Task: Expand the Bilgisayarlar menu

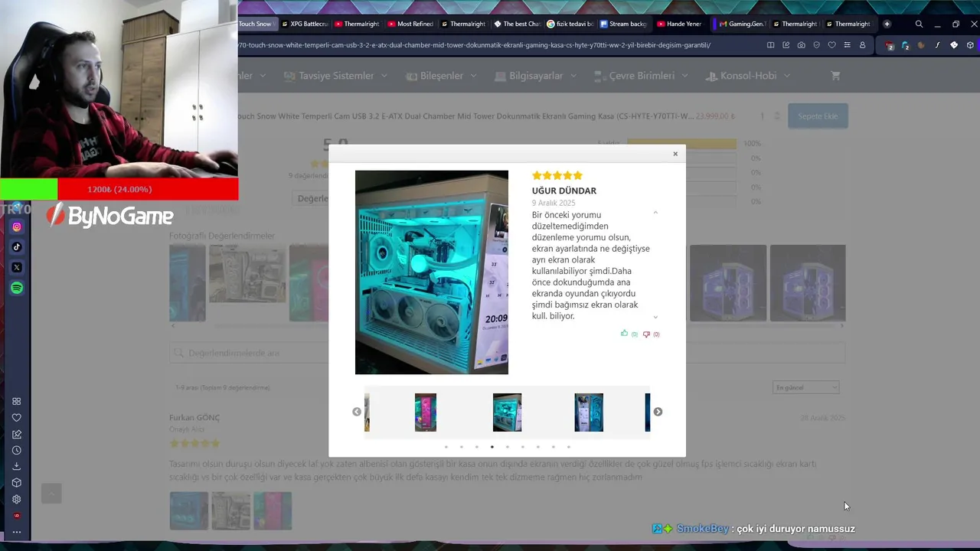Action: (x=535, y=76)
